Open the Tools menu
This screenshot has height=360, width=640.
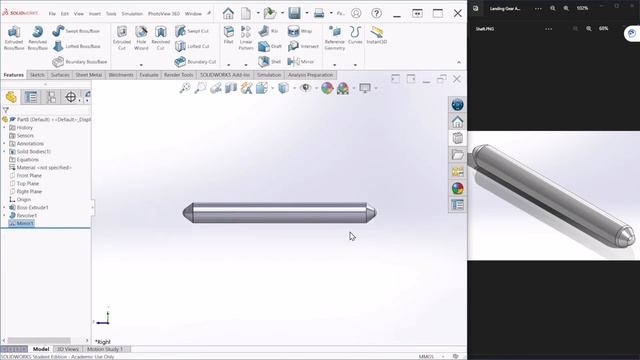click(x=111, y=13)
